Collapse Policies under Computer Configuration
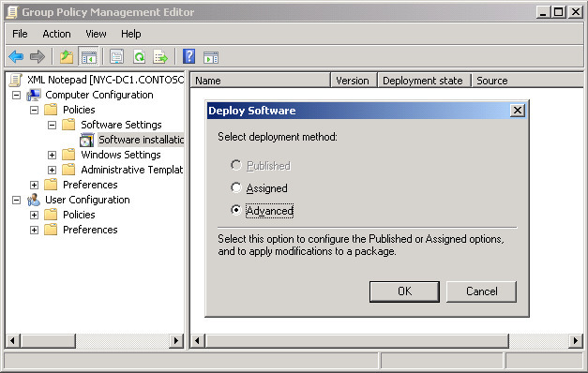Screen dimensions: 588x373 click(34, 110)
